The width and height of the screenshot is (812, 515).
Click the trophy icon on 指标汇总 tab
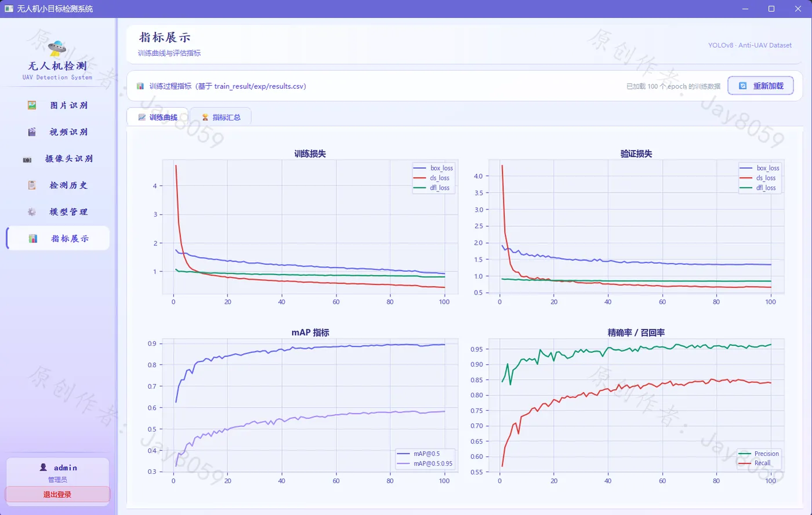[205, 117]
